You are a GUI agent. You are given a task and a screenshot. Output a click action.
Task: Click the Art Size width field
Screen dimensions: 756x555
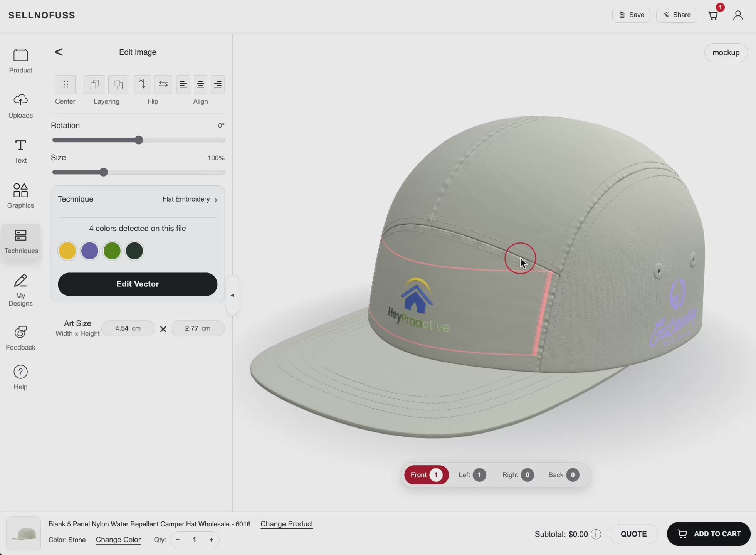click(128, 328)
